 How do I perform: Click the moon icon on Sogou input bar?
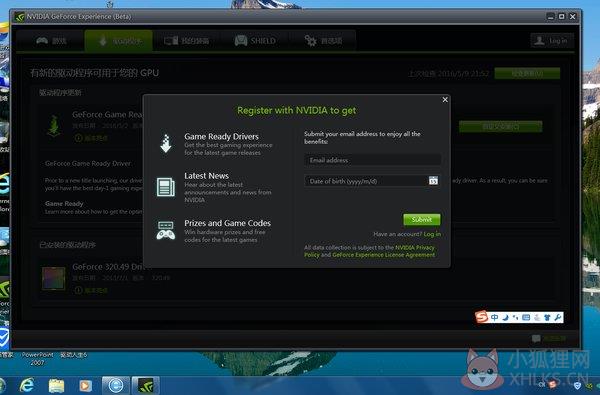click(505, 317)
